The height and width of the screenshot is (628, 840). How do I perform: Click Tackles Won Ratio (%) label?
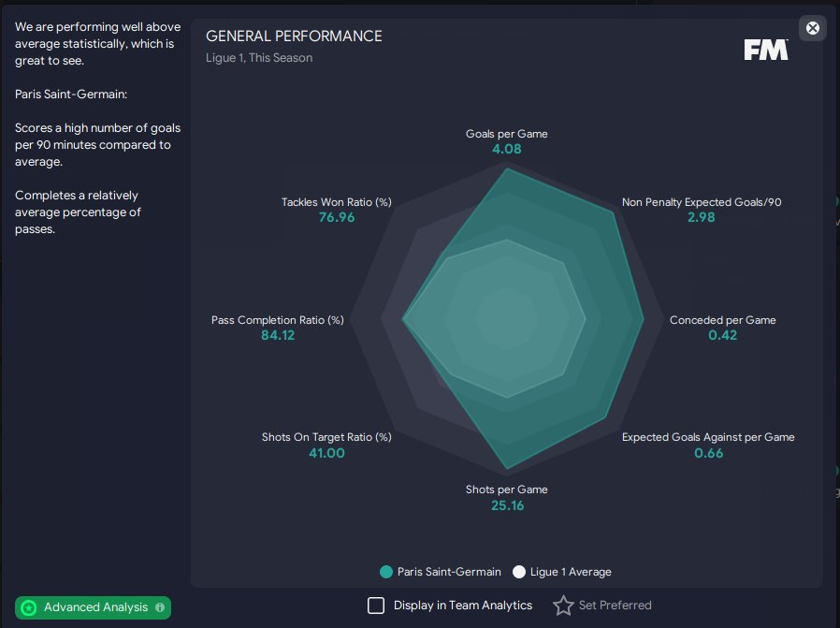click(x=337, y=202)
